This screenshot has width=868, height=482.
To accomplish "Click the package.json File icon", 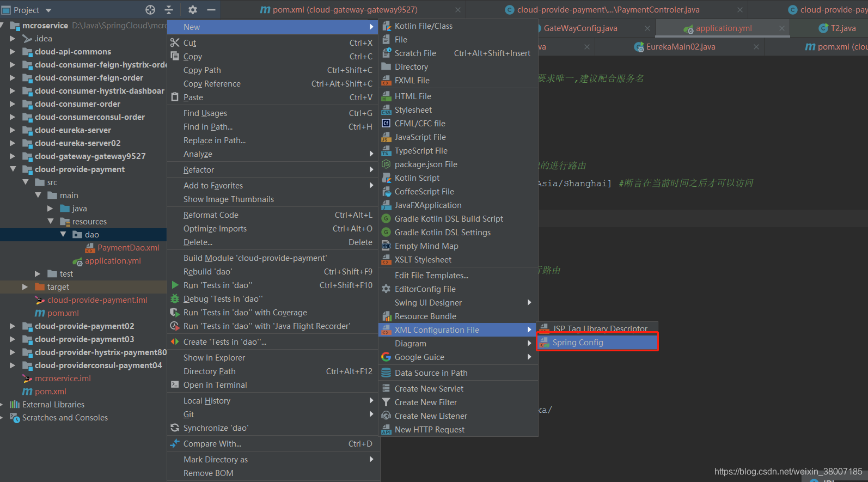I will 387,164.
